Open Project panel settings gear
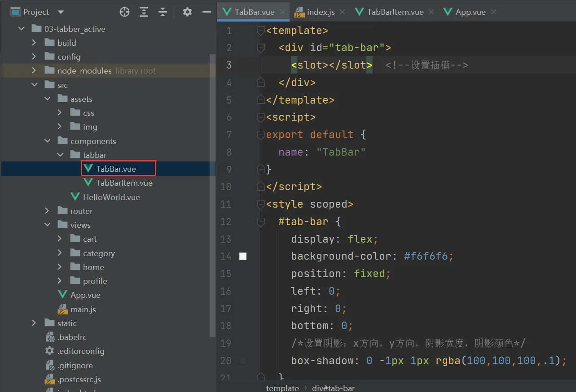Viewport: 576px width, 392px height. click(187, 12)
